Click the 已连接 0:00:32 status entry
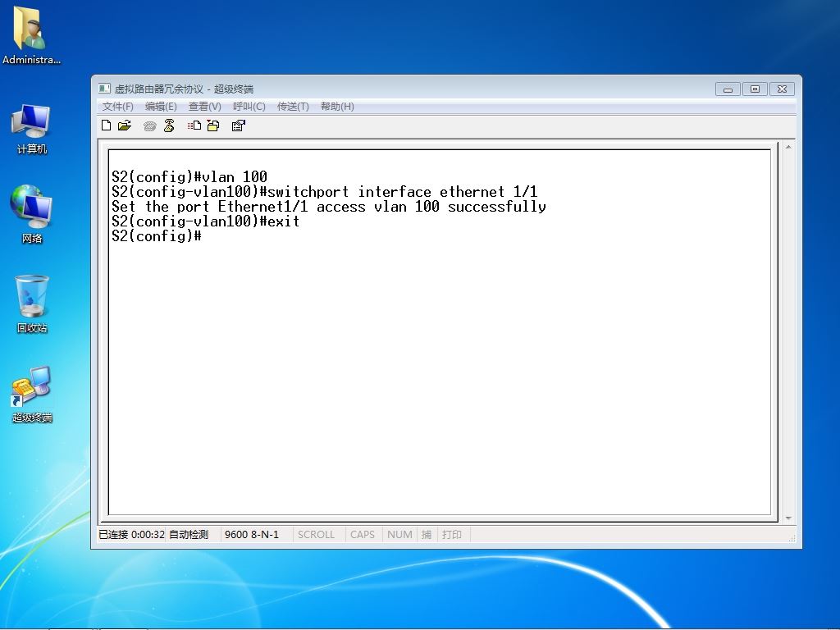The width and height of the screenshot is (840, 630). pyautogui.click(x=131, y=534)
